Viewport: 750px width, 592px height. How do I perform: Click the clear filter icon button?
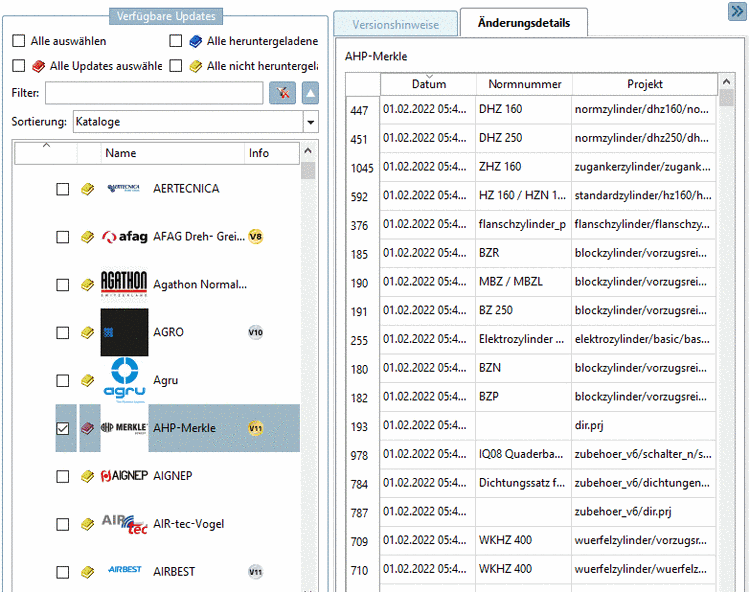coord(282,93)
